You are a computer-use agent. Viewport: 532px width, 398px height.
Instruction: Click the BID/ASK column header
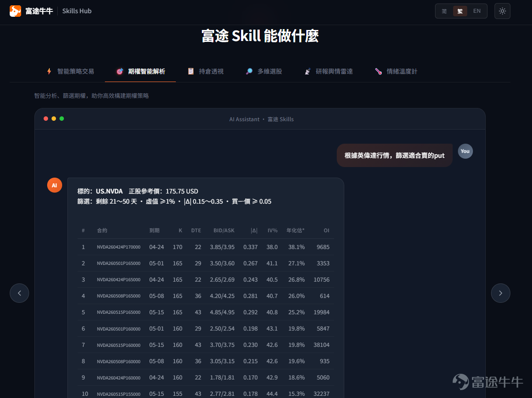pos(224,231)
